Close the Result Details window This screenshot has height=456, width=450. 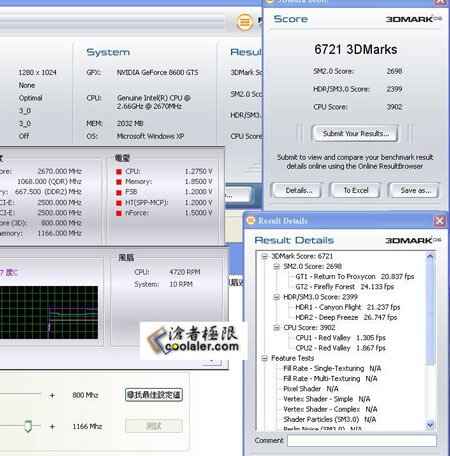click(x=440, y=220)
